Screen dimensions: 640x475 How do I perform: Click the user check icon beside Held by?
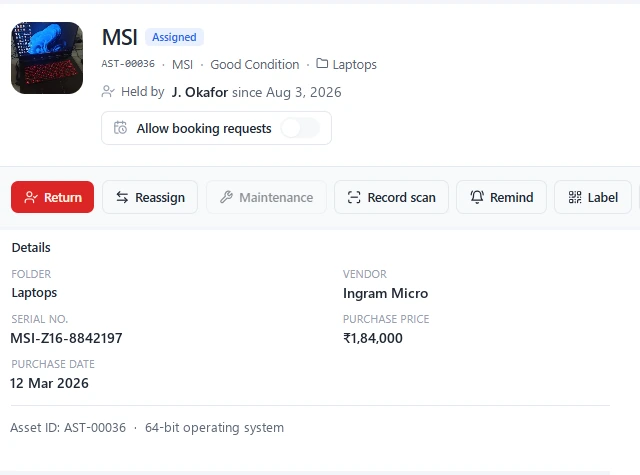108,91
